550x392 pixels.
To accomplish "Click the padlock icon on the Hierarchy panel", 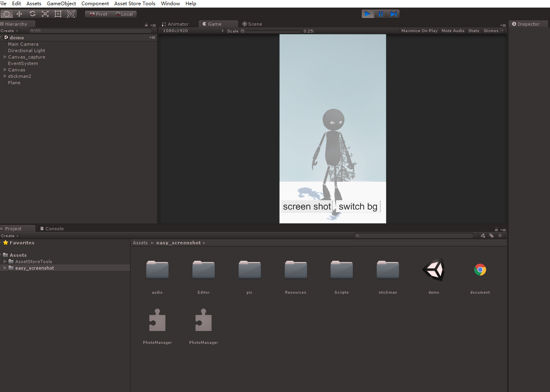I will tap(146, 24).
